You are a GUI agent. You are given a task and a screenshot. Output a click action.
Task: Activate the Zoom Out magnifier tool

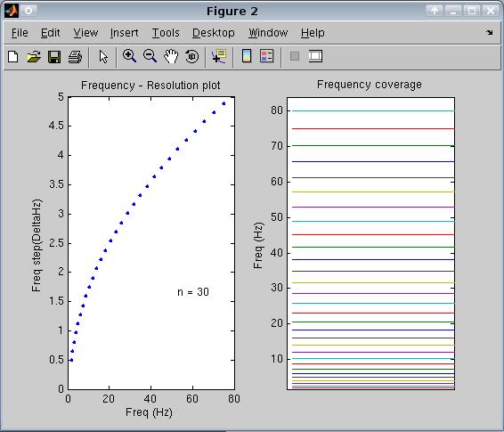150,56
